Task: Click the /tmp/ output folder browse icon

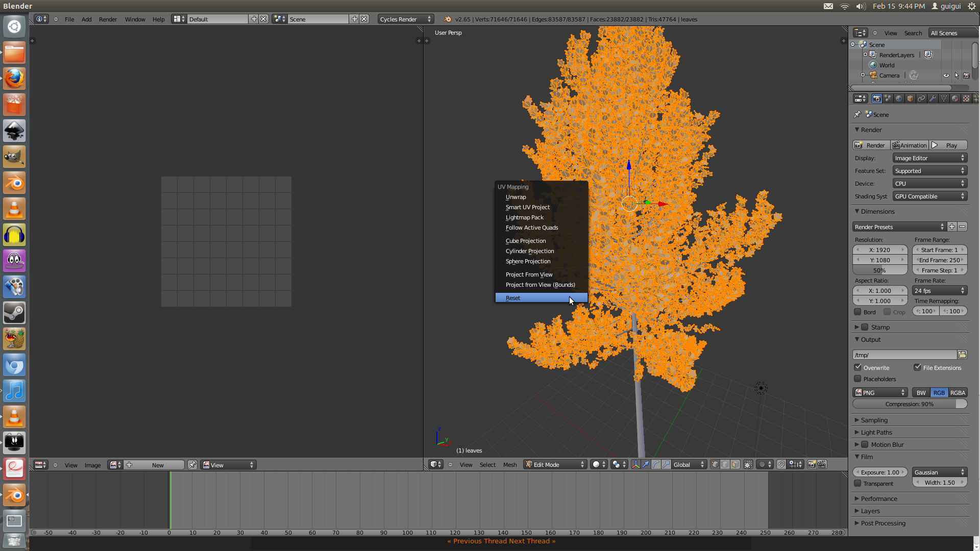Action: [962, 355]
